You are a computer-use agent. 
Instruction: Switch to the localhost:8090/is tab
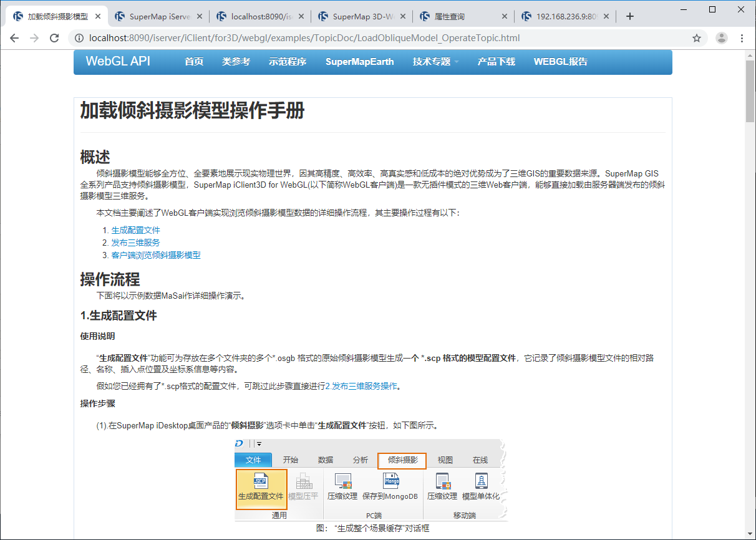click(x=259, y=17)
